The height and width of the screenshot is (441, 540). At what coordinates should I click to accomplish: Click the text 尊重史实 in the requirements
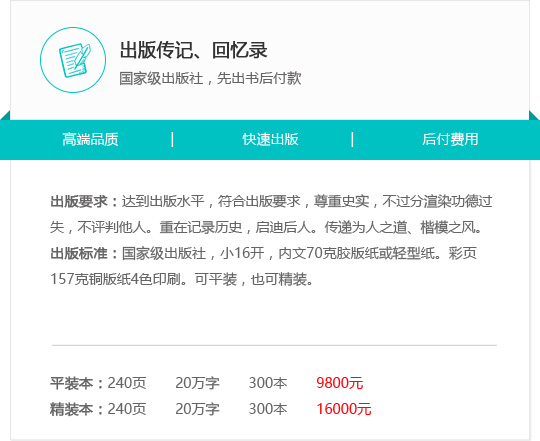tap(341, 201)
